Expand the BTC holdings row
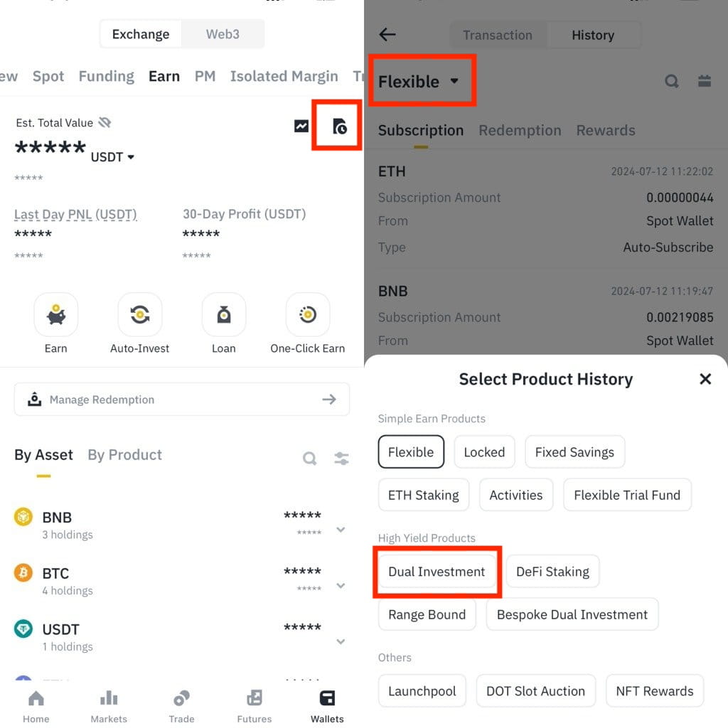Viewport: 728px width, 728px height. tap(341, 585)
